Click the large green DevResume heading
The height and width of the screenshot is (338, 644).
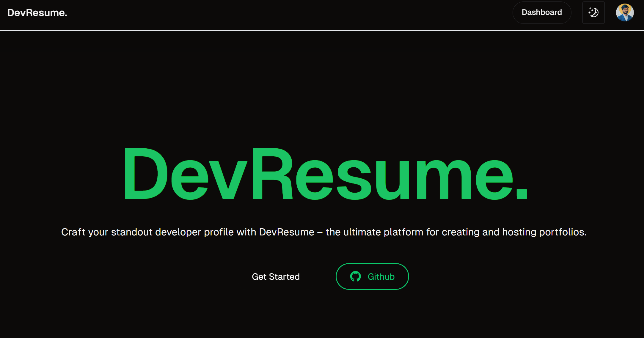(326, 174)
